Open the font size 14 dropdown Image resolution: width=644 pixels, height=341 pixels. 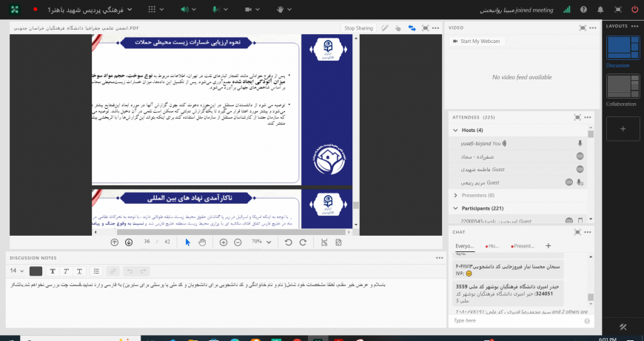(17, 271)
